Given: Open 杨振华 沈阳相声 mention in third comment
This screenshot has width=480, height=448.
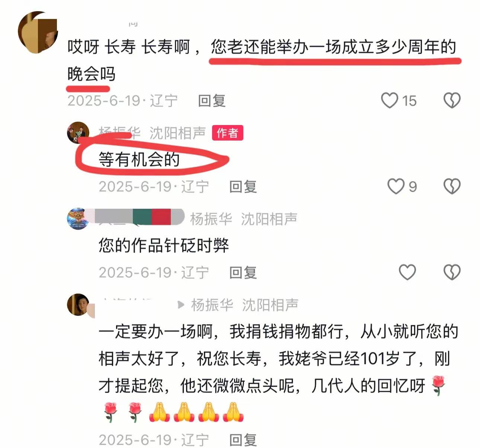Looking at the screenshot, I should pyautogui.click(x=244, y=219).
